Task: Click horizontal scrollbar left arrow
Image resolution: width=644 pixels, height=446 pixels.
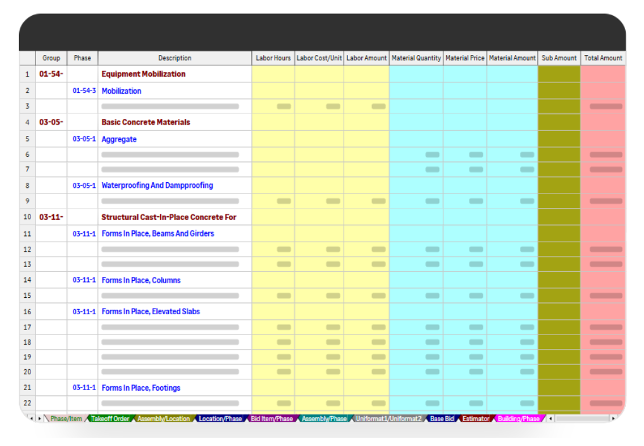Action: point(550,418)
